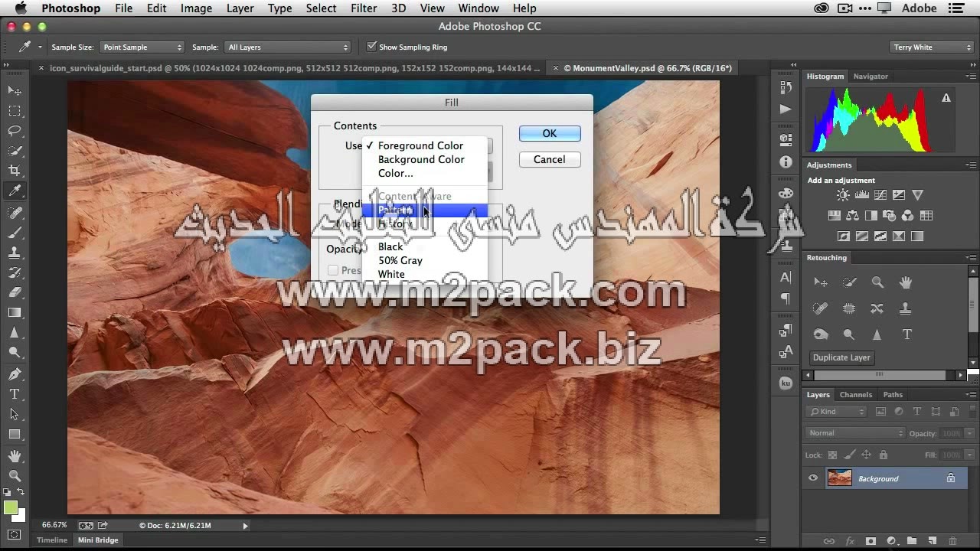Click the Duplicate Layer button

pyautogui.click(x=841, y=357)
